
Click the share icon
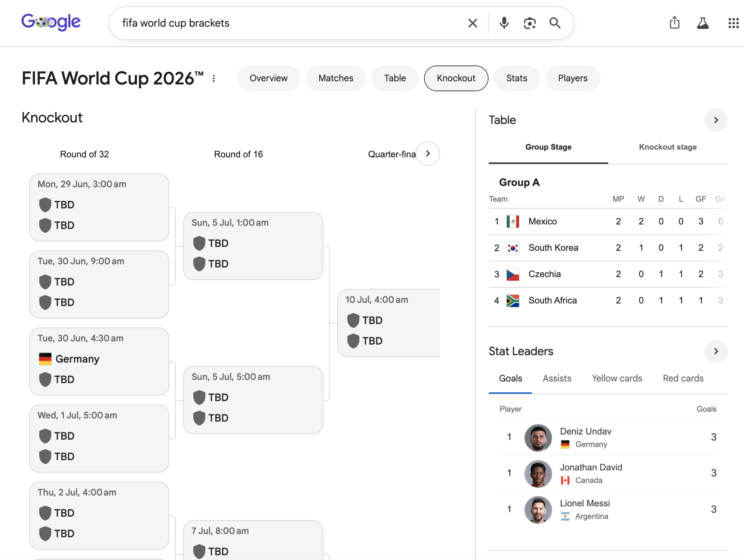click(x=674, y=22)
